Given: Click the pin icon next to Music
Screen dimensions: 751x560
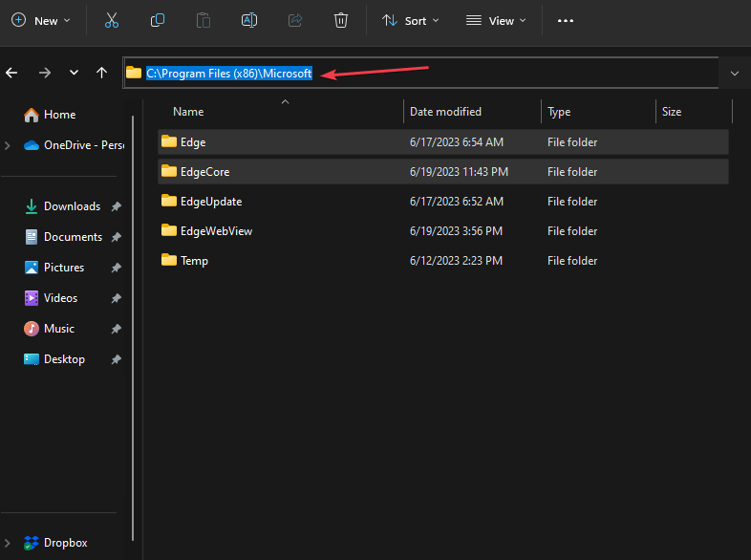Looking at the screenshot, I should [x=116, y=329].
